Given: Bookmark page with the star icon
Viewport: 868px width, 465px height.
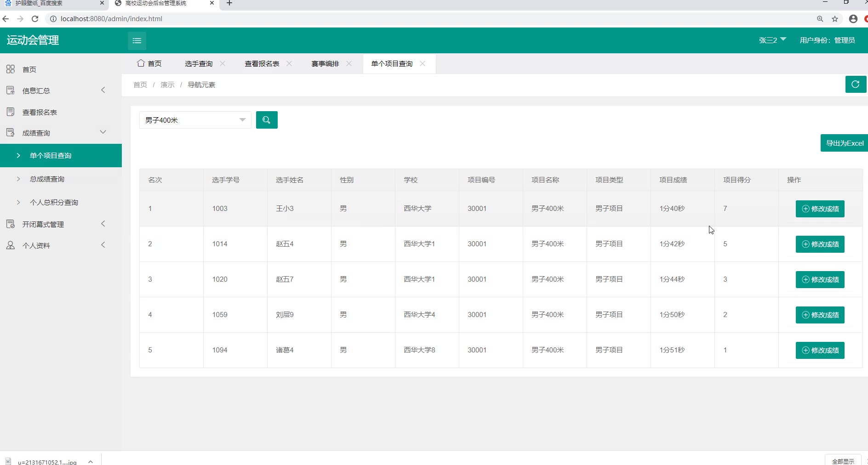Looking at the screenshot, I should tap(835, 19).
